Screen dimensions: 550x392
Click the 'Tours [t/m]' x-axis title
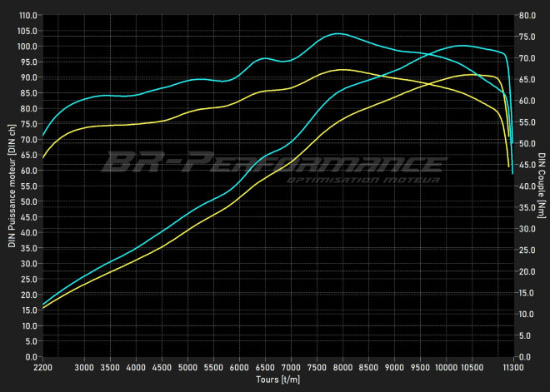click(277, 380)
